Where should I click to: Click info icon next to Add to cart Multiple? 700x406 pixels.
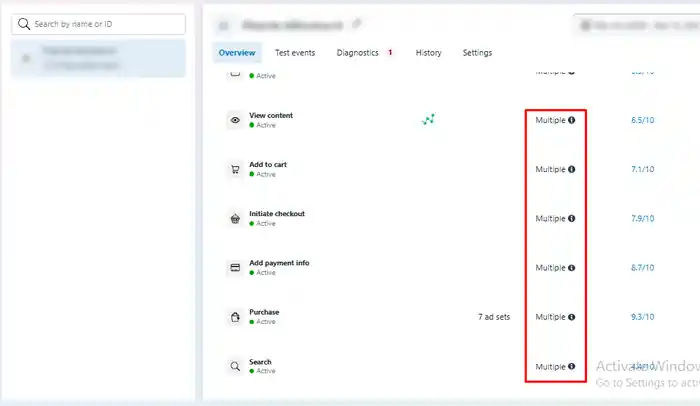pos(571,169)
